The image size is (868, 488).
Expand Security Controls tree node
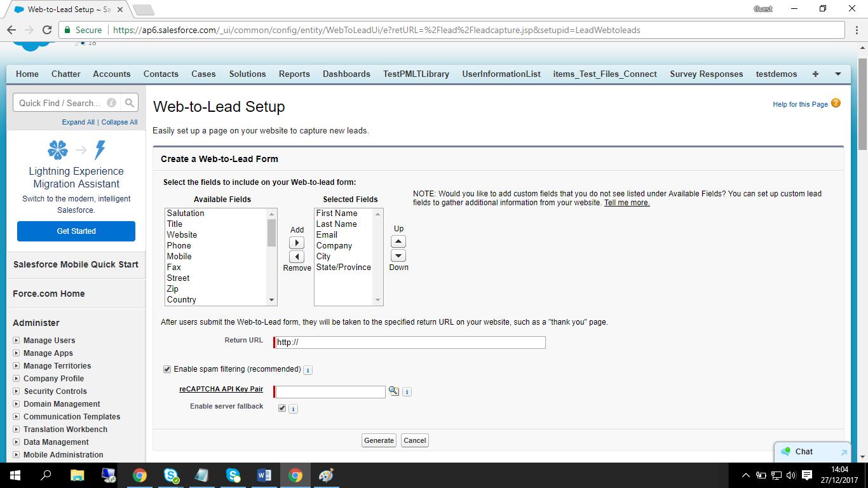pyautogui.click(x=17, y=391)
